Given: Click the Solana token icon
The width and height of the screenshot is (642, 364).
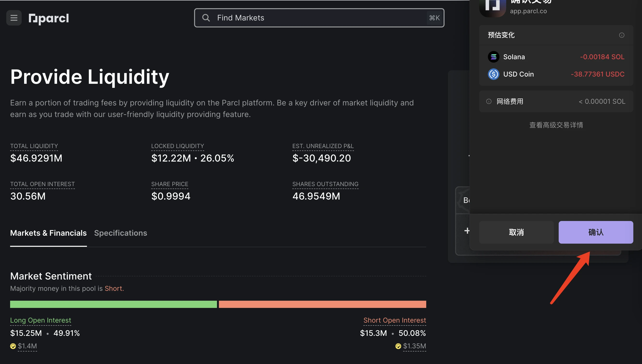Looking at the screenshot, I should pyautogui.click(x=493, y=57).
